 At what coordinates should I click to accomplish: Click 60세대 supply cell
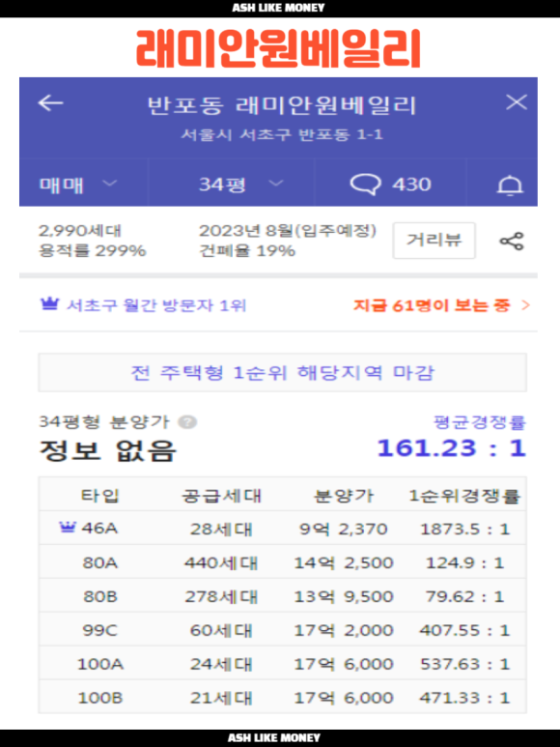pos(221,630)
